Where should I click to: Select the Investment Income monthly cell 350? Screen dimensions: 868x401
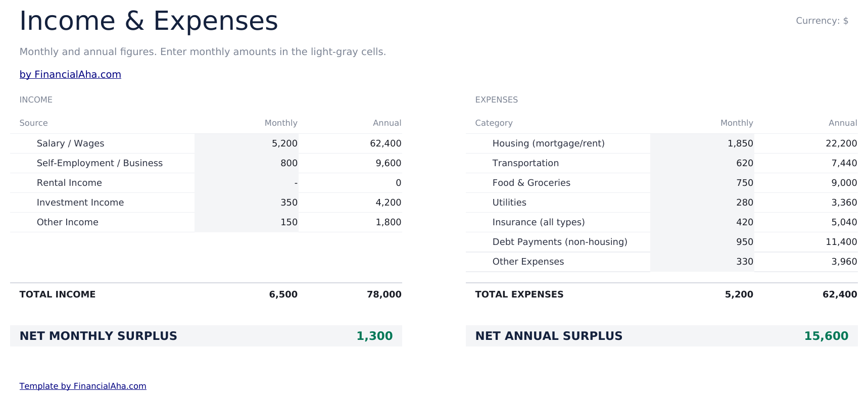247,203
